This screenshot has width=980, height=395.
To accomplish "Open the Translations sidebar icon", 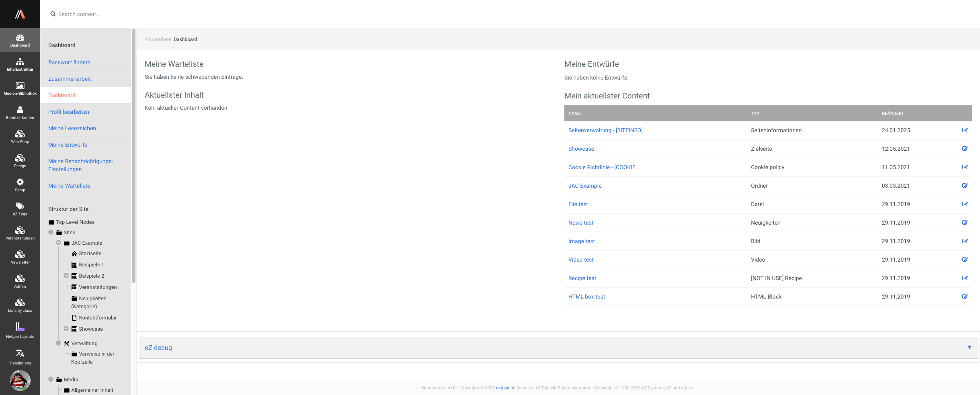I will click(x=20, y=356).
